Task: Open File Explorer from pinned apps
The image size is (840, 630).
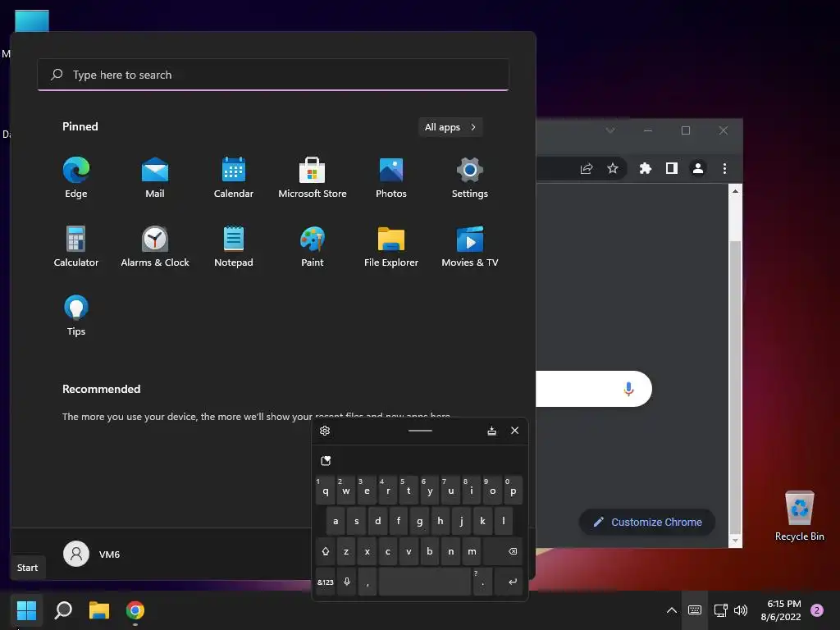Action: coord(391,246)
